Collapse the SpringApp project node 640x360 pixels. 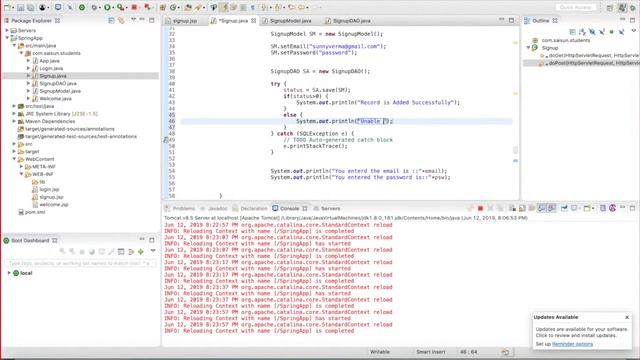7,38
